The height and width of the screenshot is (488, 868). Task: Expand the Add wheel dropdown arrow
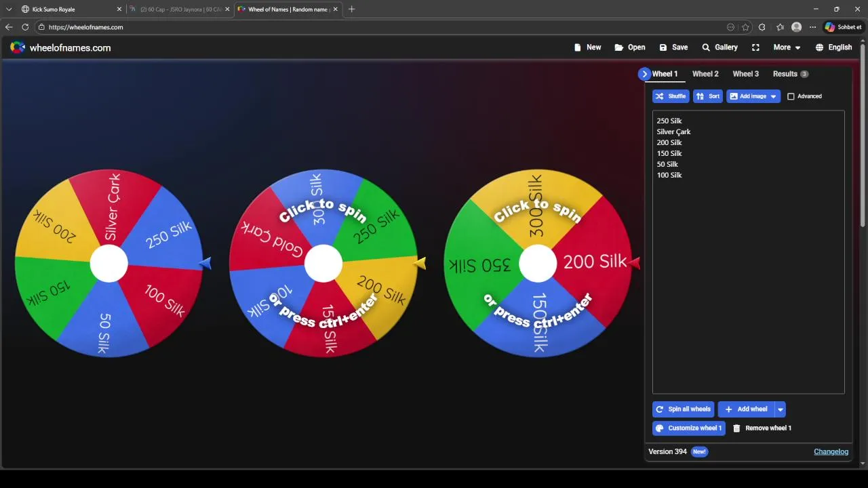tap(781, 409)
